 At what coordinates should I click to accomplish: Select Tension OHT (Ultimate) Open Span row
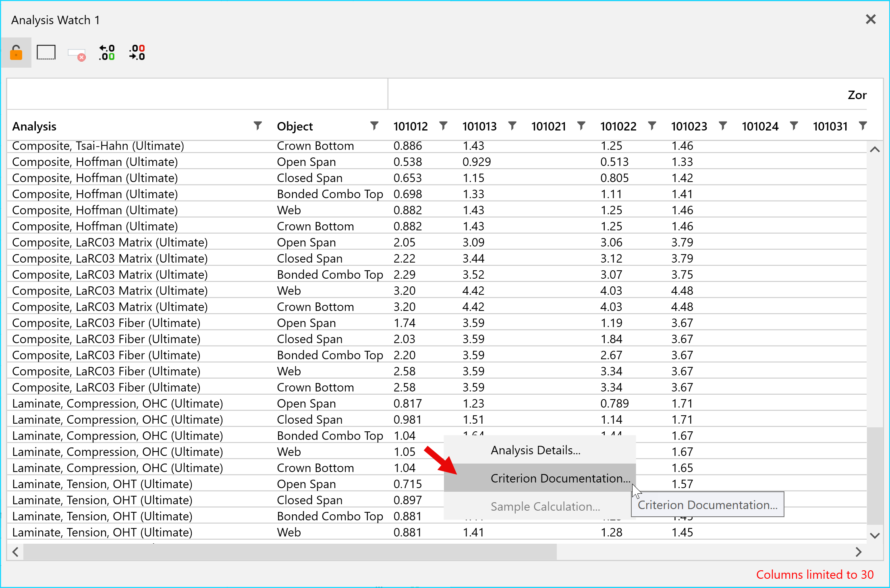click(437, 484)
